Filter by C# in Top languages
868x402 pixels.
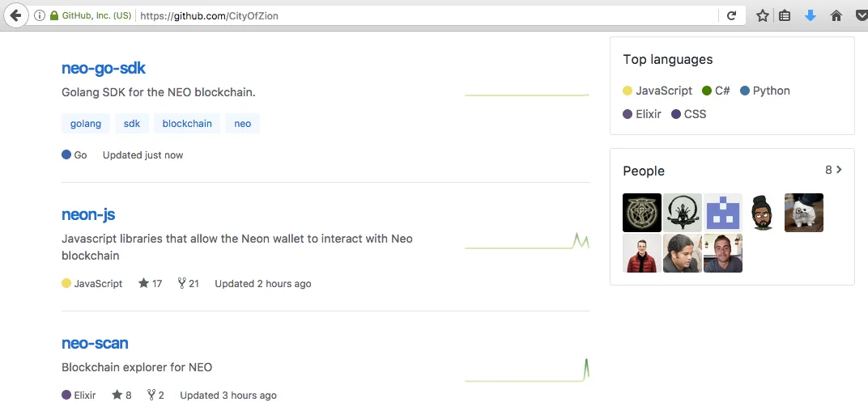click(716, 91)
